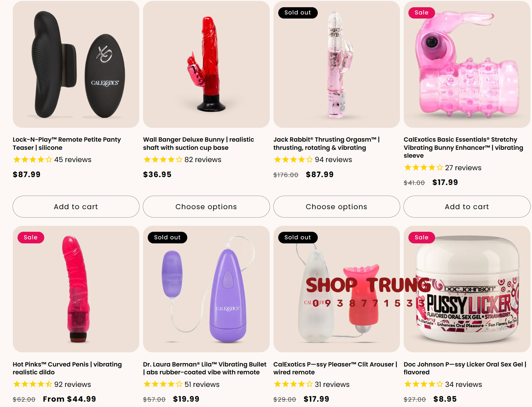Choose options for Jack Rabbit Thrusting Orgasm
532x407 pixels.
click(x=337, y=207)
